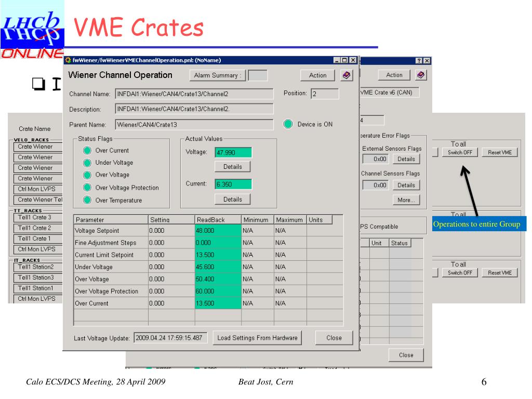
Task: Click the top Reset VME button
Action: click(500, 152)
